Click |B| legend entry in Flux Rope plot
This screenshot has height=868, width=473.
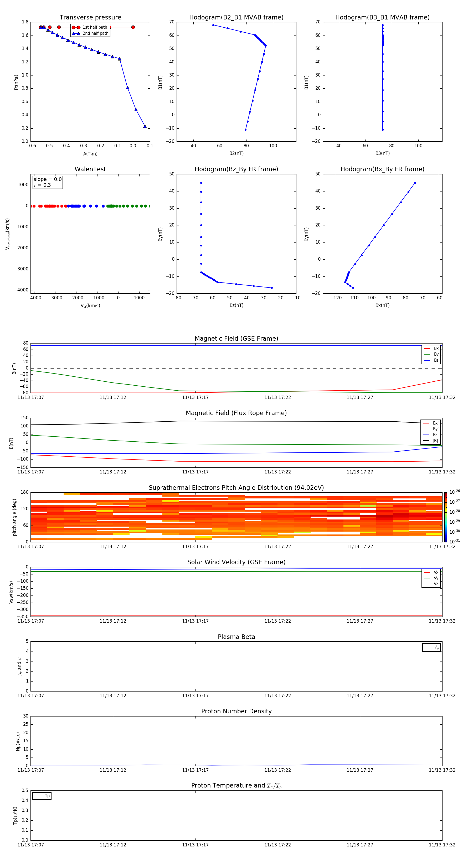[x=431, y=441]
